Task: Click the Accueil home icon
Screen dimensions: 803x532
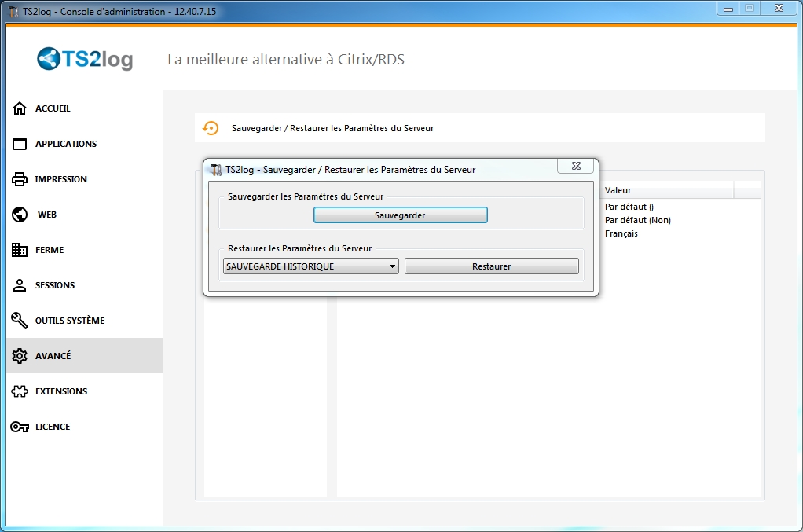Action: (20, 108)
